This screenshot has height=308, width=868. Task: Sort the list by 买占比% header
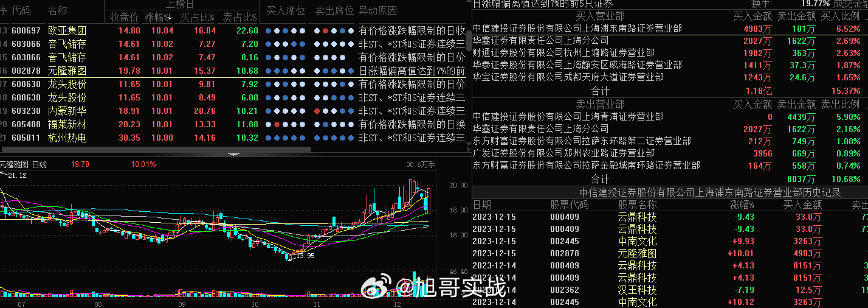198,17
